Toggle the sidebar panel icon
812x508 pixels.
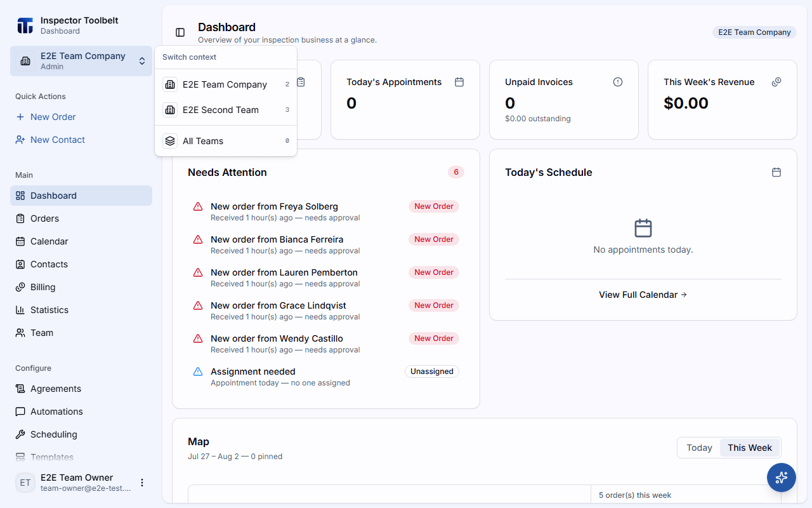[x=180, y=32]
